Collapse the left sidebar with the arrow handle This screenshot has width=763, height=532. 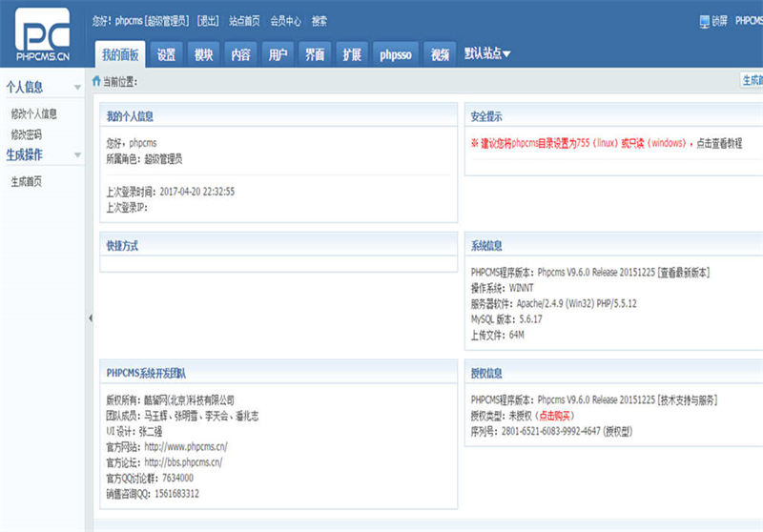click(91, 317)
